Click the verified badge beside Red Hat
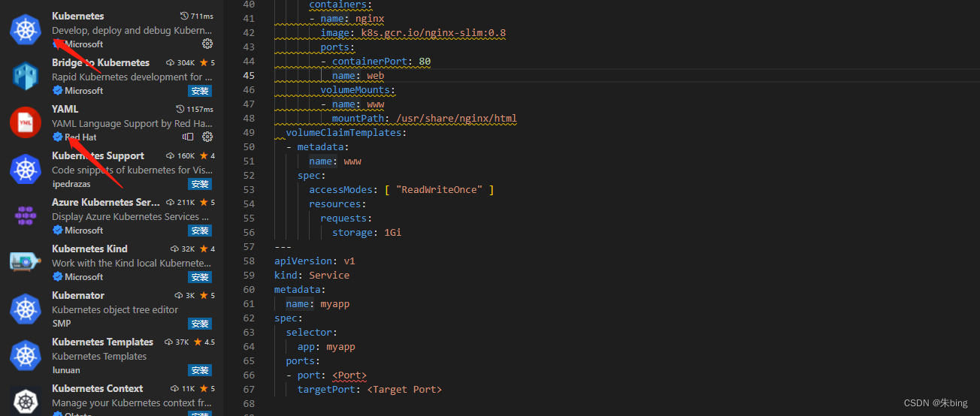The width and height of the screenshot is (980, 416). click(57, 137)
